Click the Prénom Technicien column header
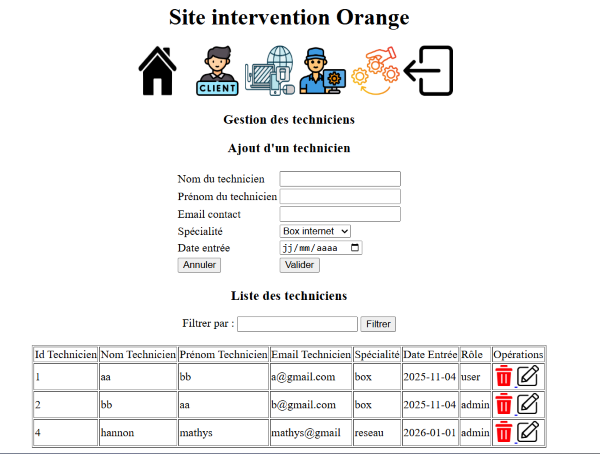Screen dimensions: 600x454 (223, 354)
